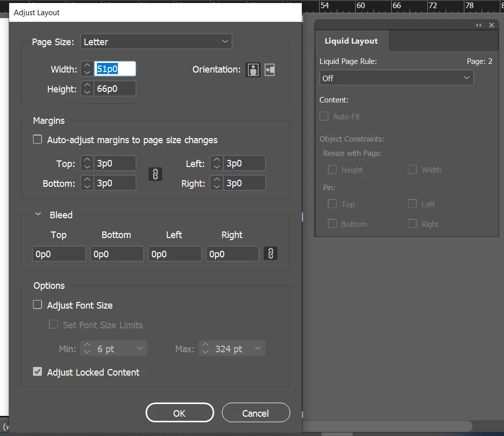Click Bottom margin stepper arrows
The height and width of the screenshot is (436, 504).
coord(87,183)
